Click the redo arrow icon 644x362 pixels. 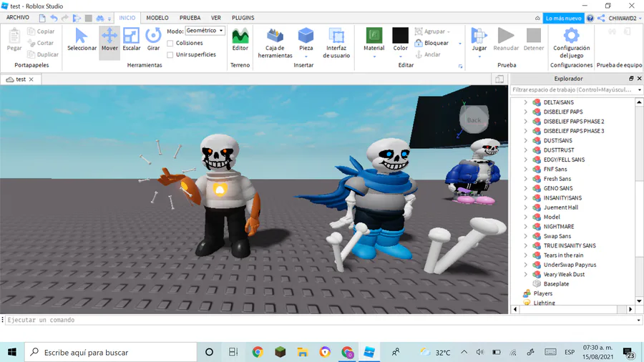click(x=65, y=18)
